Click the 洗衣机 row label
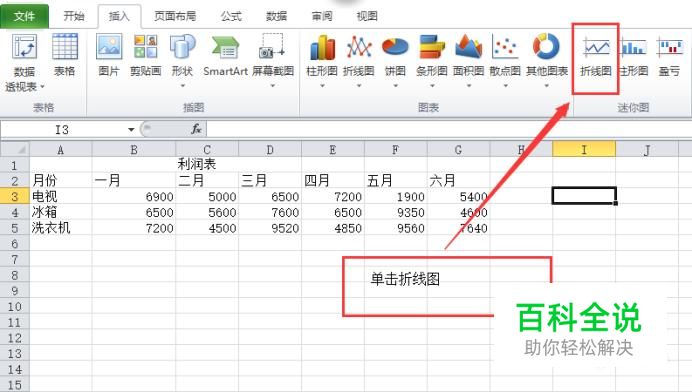Viewport: 692px width, 392px height. pos(60,228)
